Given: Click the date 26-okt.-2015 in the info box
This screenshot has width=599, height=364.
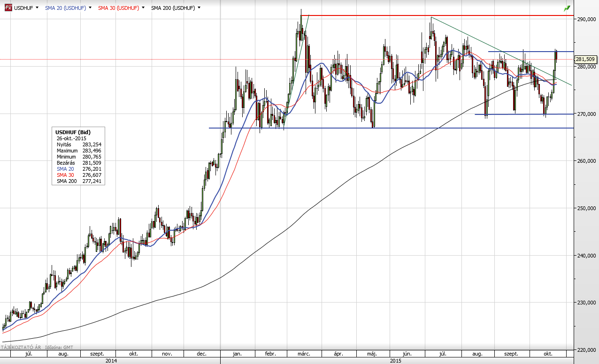Looking at the screenshot, I should (71, 139).
